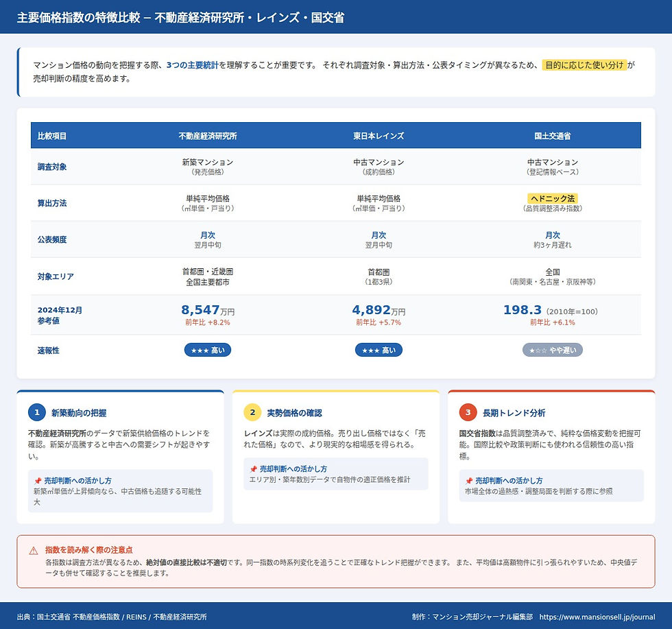Image resolution: width=672 pixels, height=629 pixels.
Task: Click the pin icon in 新築動向の把握 card
Action: point(38,481)
